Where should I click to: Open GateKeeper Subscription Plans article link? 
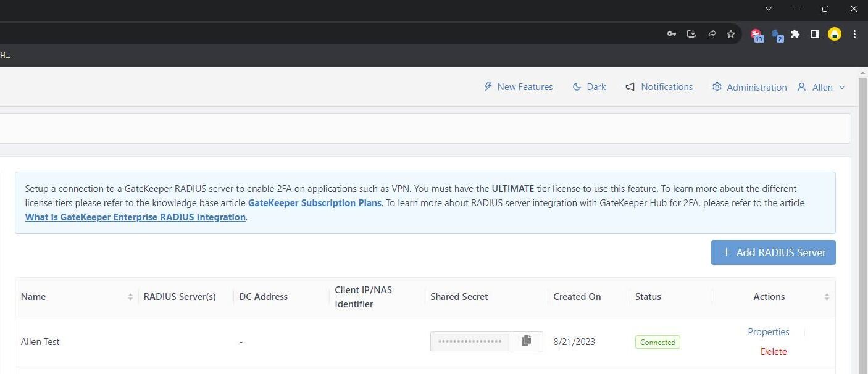(x=314, y=202)
